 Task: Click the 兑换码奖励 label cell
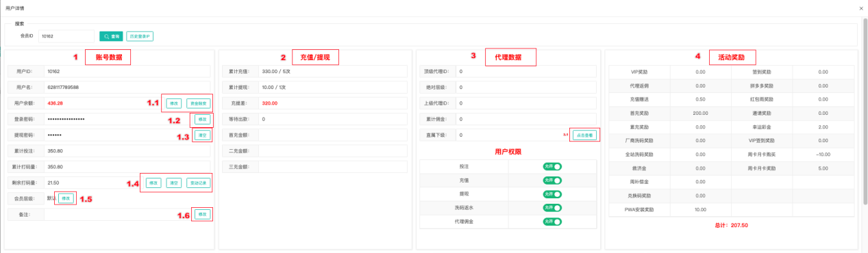click(x=638, y=196)
